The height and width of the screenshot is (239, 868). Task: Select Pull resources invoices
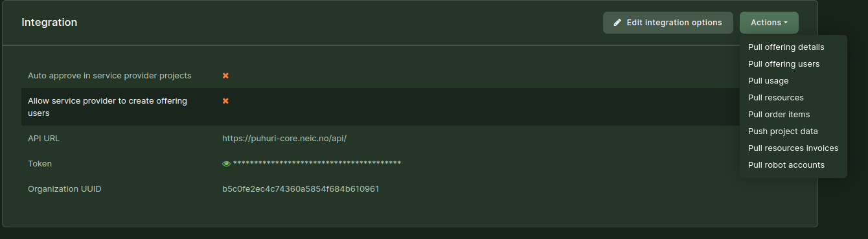[793, 148]
